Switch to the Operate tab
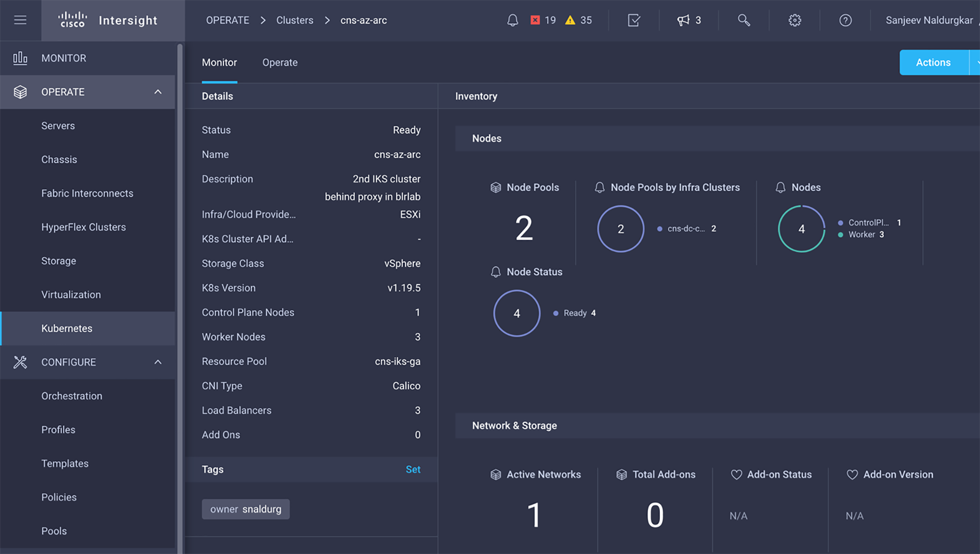 (280, 62)
